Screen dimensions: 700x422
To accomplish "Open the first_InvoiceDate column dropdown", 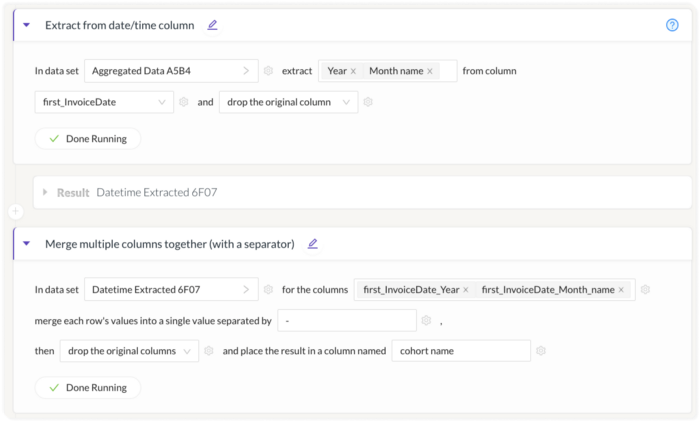I will (x=104, y=102).
